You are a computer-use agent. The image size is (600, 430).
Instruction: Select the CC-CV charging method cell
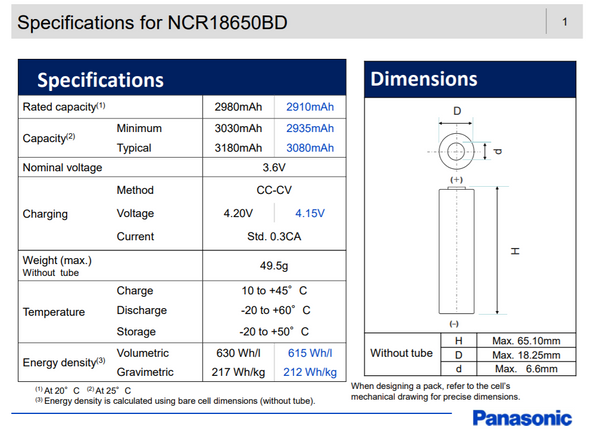[274, 190]
